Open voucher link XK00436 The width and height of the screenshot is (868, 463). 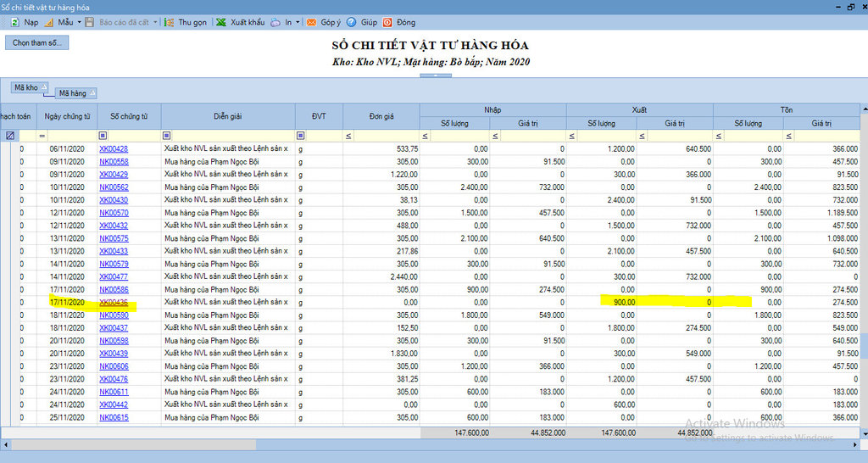click(114, 303)
